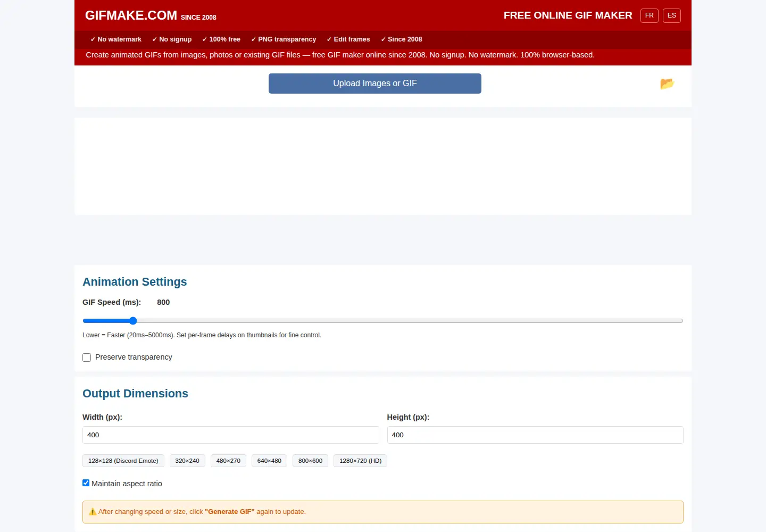Click the Upload Images or GIF button

click(375, 84)
